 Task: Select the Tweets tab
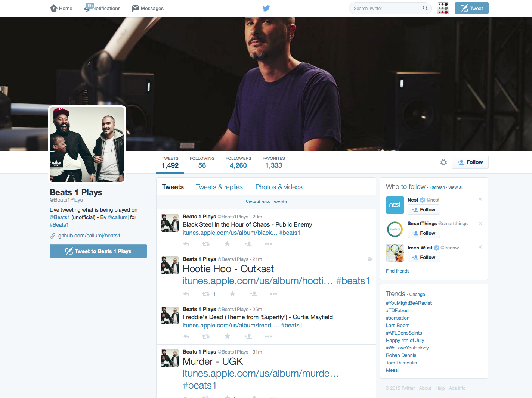click(173, 187)
